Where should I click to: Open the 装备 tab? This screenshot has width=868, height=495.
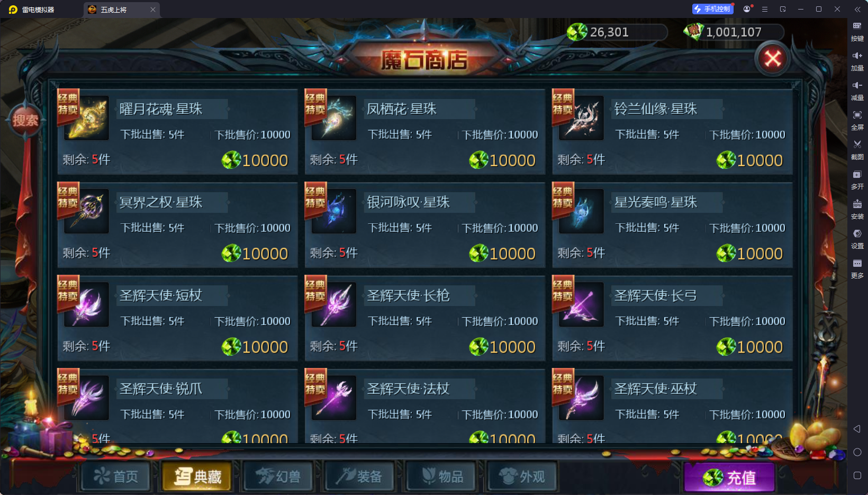coord(360,476)
